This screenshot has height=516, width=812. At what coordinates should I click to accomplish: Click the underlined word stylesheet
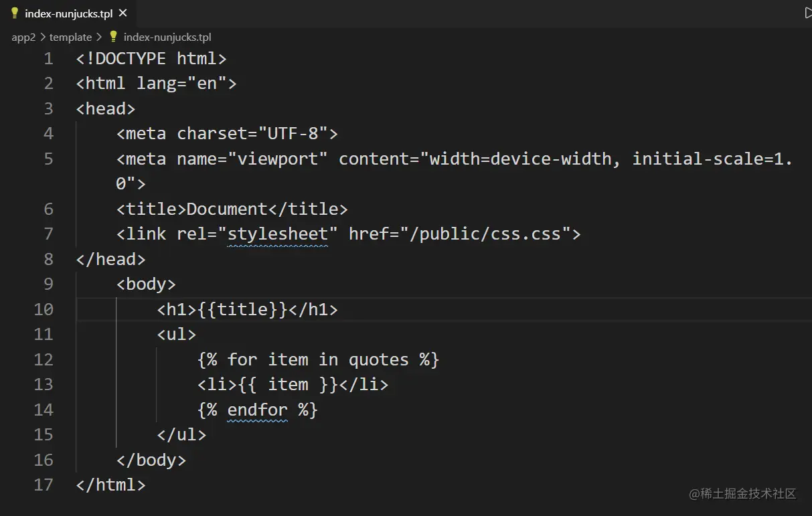click(278, 234)
